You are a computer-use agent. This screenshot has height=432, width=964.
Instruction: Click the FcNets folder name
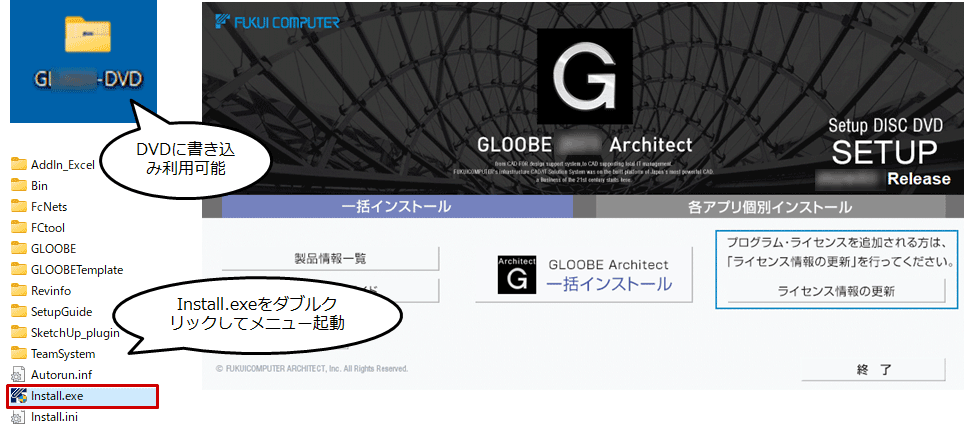coord(49,206)
